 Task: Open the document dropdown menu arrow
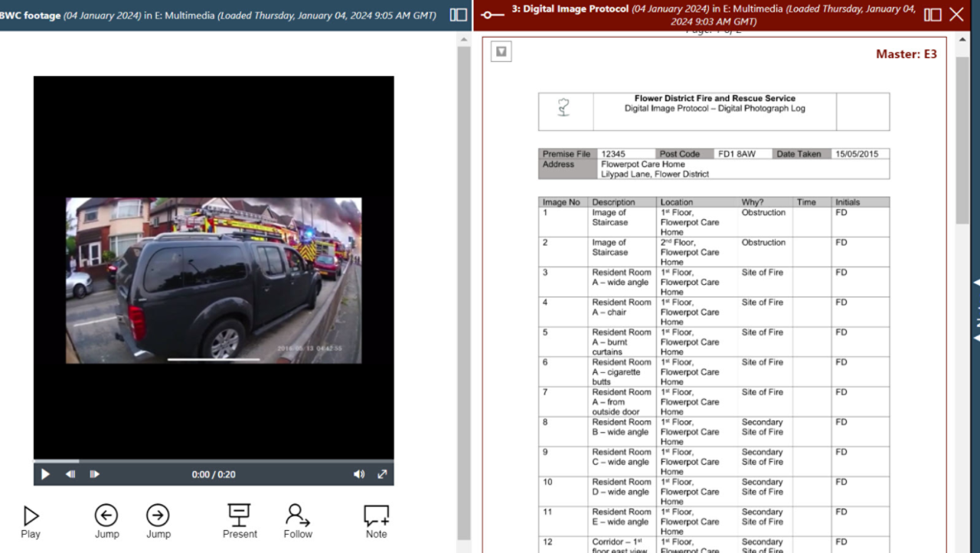501,52
